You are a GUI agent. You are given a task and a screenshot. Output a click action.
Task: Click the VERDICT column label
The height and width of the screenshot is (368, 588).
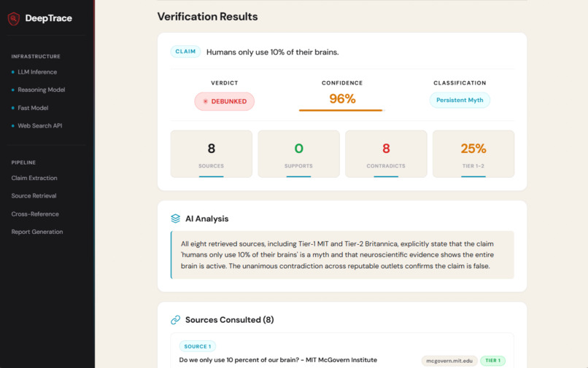pyautogui.click(x=224, y=83)
